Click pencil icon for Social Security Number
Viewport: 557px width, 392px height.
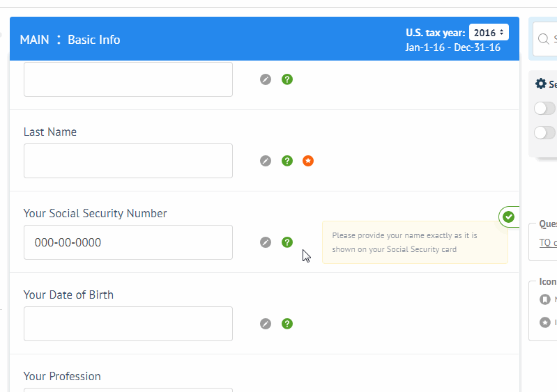pos(265,242)
